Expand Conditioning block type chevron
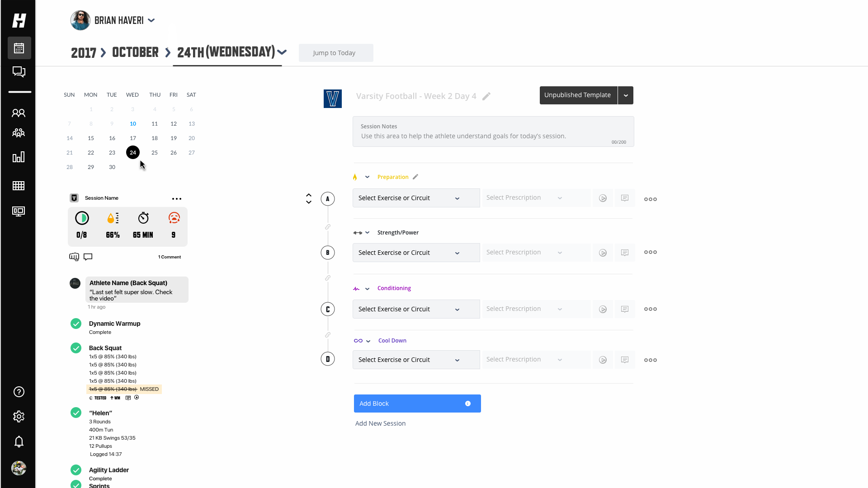Viewport: 868px width, 488px height. pos(367,289)
